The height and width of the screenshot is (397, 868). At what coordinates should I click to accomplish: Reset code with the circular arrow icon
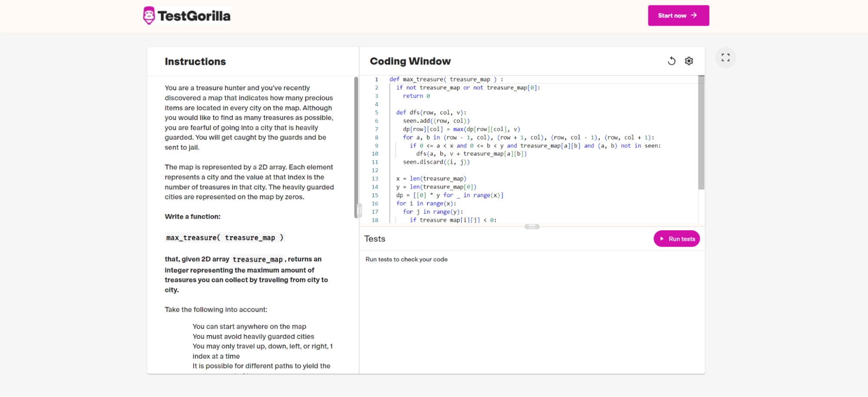(671, 61)
